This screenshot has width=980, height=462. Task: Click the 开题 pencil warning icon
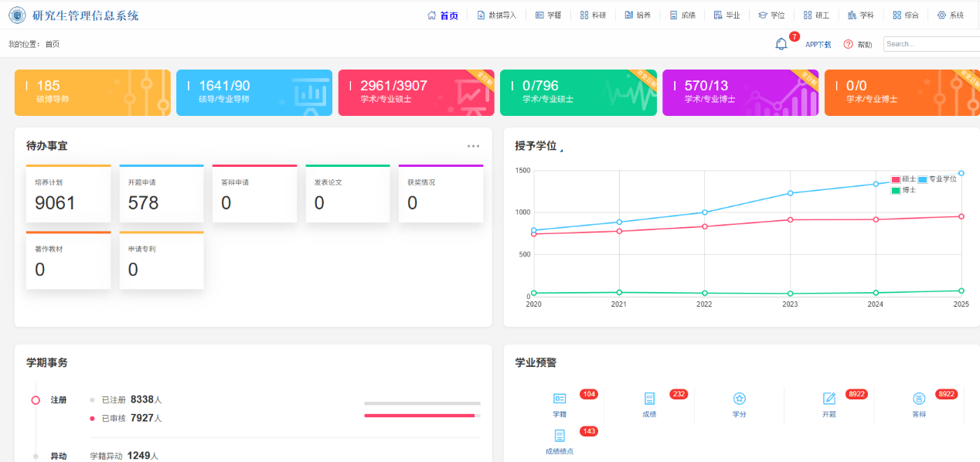click(829, 399)
